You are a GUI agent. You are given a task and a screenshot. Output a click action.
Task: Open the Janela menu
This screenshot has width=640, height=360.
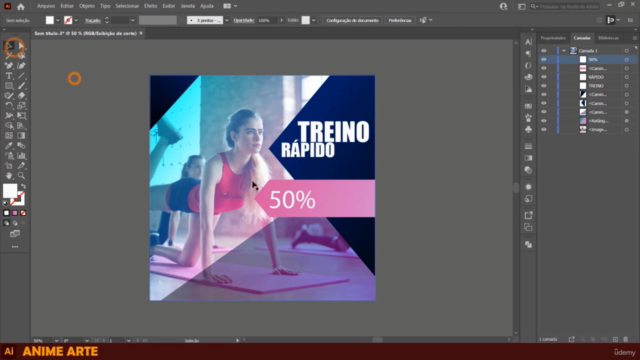coord(187,6)
